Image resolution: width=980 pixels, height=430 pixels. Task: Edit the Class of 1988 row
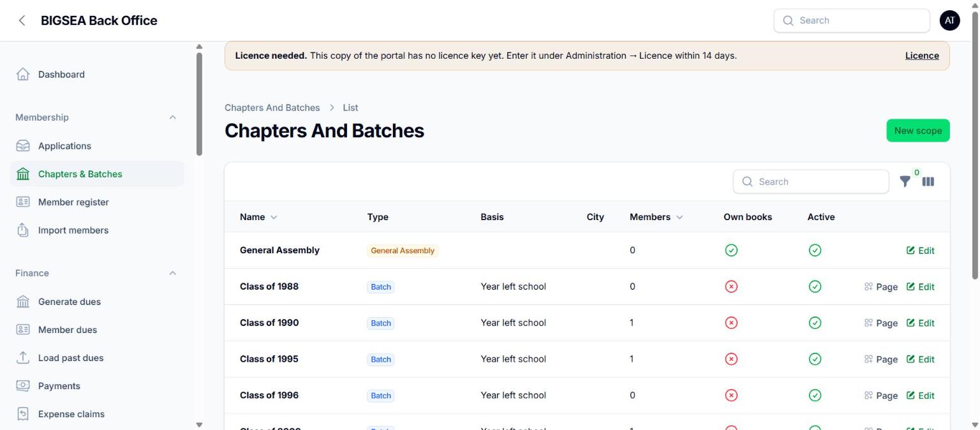[x=921, y=287]
